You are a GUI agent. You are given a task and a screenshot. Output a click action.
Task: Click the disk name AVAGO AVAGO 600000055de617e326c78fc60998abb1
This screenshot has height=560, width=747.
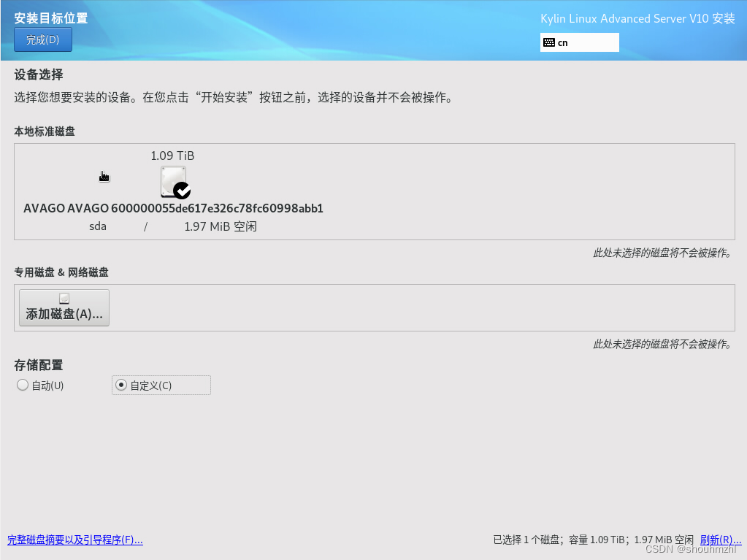(173, 208)
